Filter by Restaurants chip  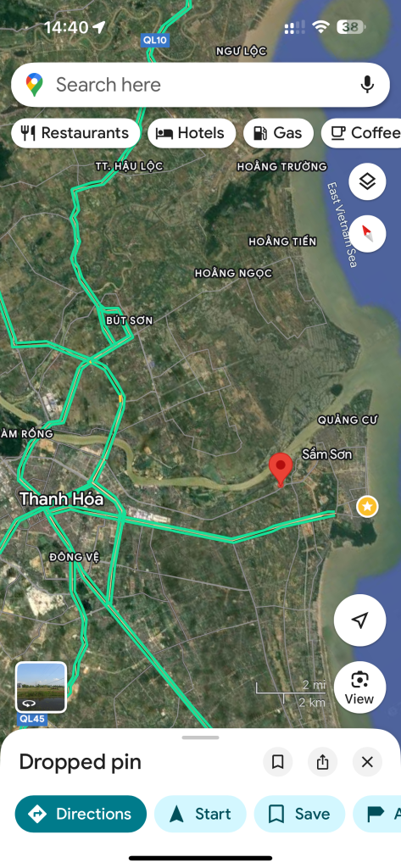pos(75,133)
